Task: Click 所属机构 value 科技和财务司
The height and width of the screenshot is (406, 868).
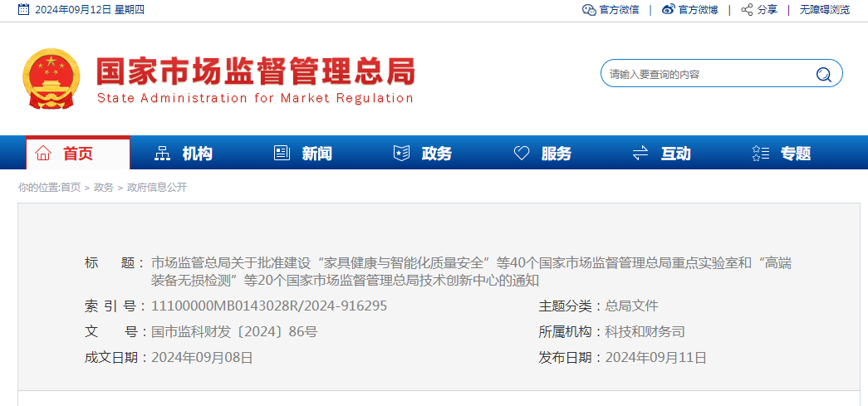Action: click(645, 332)
